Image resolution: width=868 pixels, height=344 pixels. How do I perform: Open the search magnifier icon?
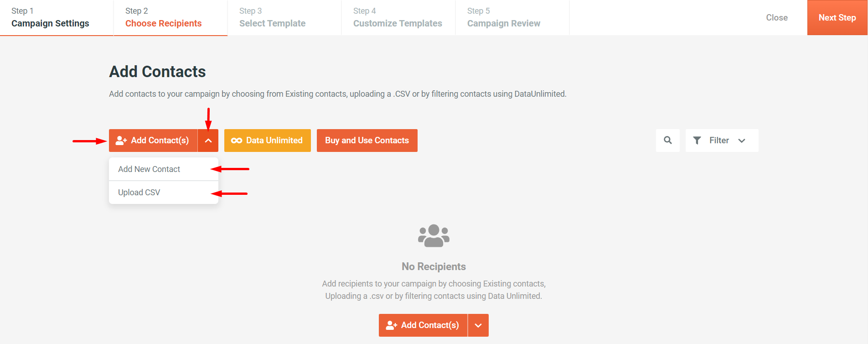667,141
